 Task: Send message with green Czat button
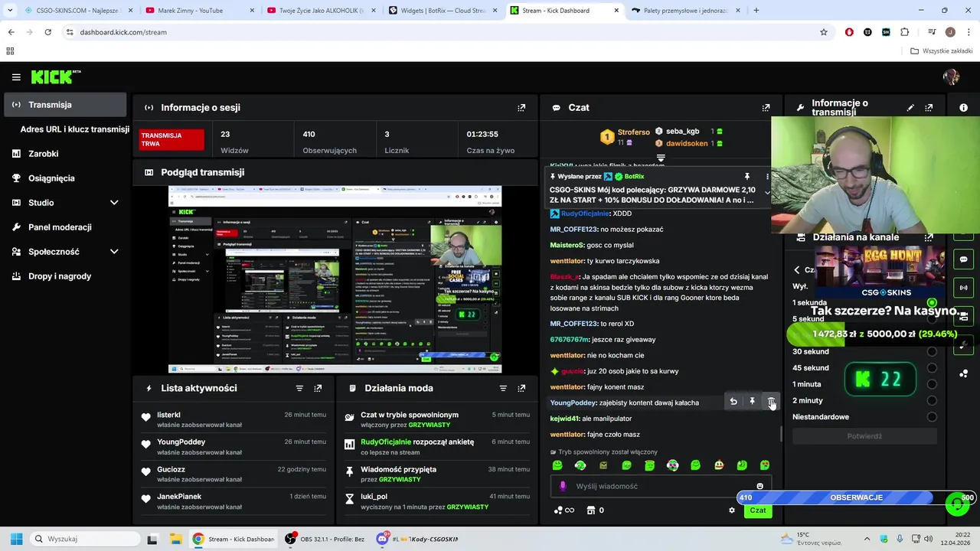pos(758,510)
